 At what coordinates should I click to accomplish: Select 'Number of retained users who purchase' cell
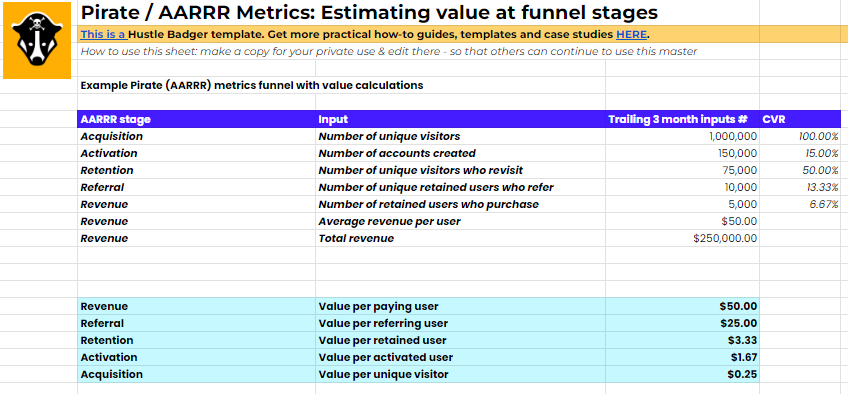click(461, 204)
